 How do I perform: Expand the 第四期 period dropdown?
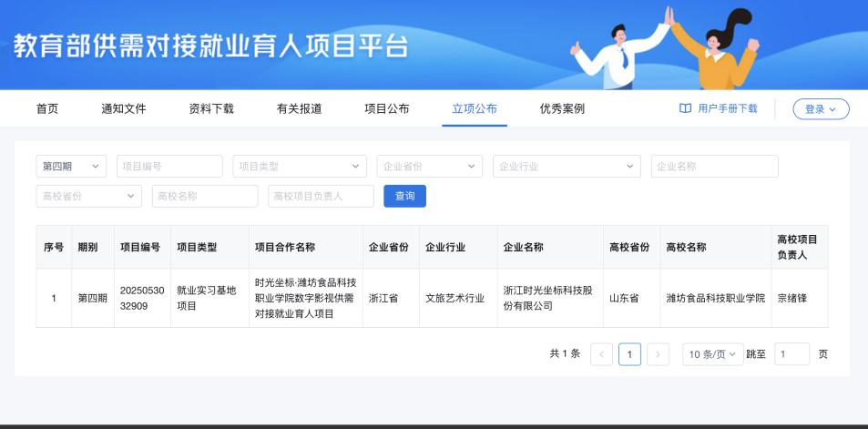click(72, 167)
